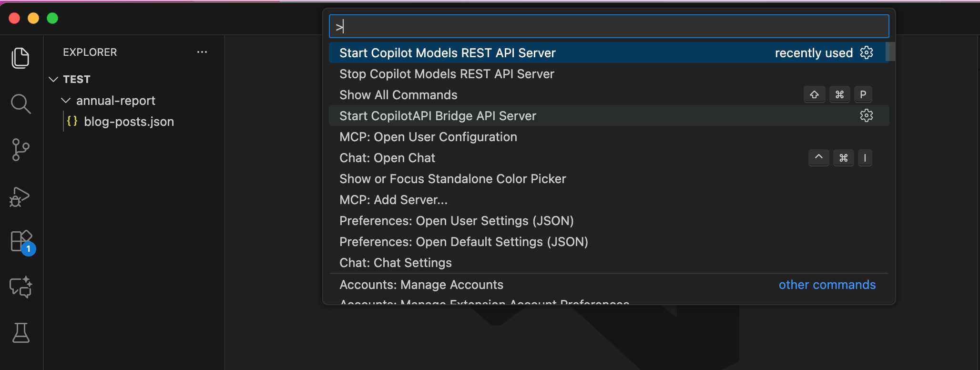Open the Source Control view
This screenshot has height=370, width=980.
[x=20, y=150]
